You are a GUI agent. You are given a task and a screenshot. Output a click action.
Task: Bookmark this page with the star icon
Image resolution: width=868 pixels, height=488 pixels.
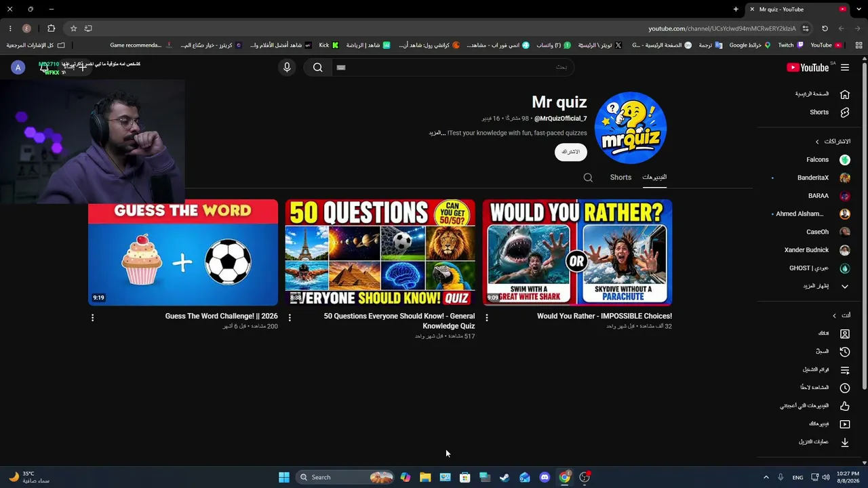pyautogui.click(x=73, y=28)
